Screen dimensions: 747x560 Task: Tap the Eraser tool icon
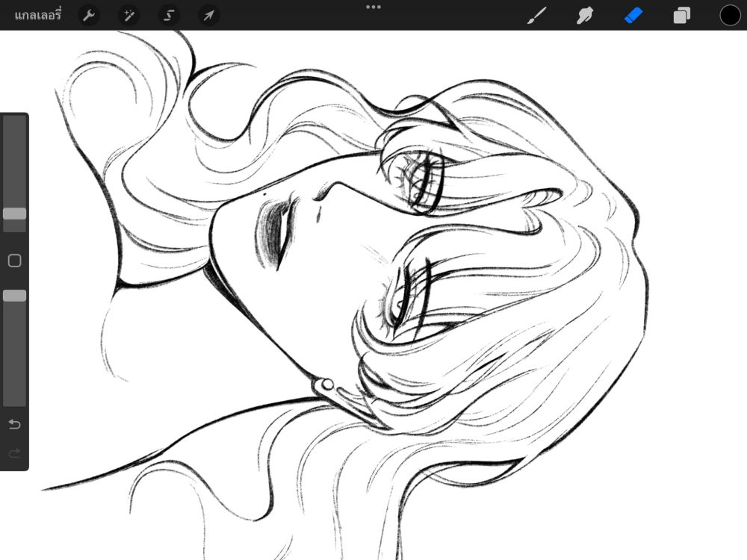click(633, 16)
